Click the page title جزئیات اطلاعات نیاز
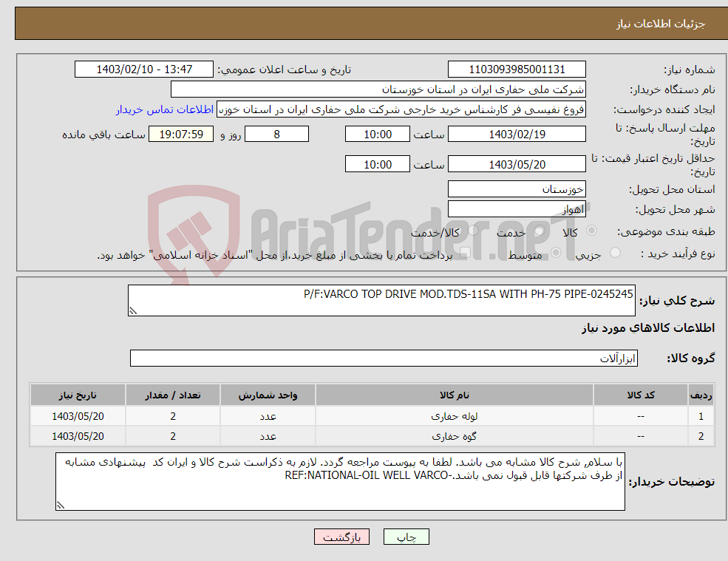 coord(661,24)
